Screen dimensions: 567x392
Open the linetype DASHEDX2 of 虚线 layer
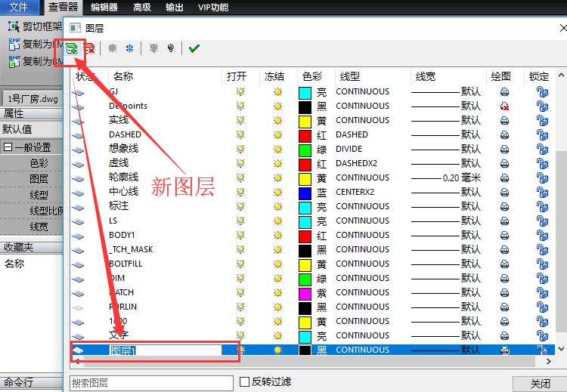point(356,163)
